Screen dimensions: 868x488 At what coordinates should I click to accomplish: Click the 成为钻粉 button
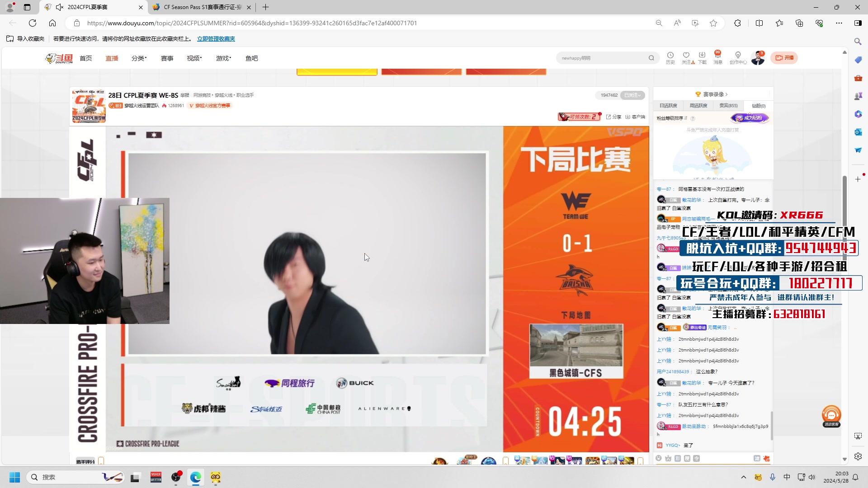[750, 118]
